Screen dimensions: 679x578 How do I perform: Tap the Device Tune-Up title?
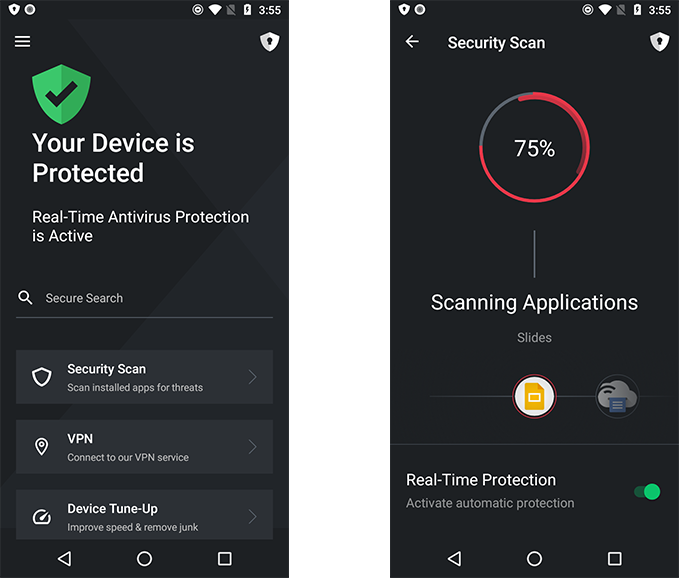(x=113, y=509)
